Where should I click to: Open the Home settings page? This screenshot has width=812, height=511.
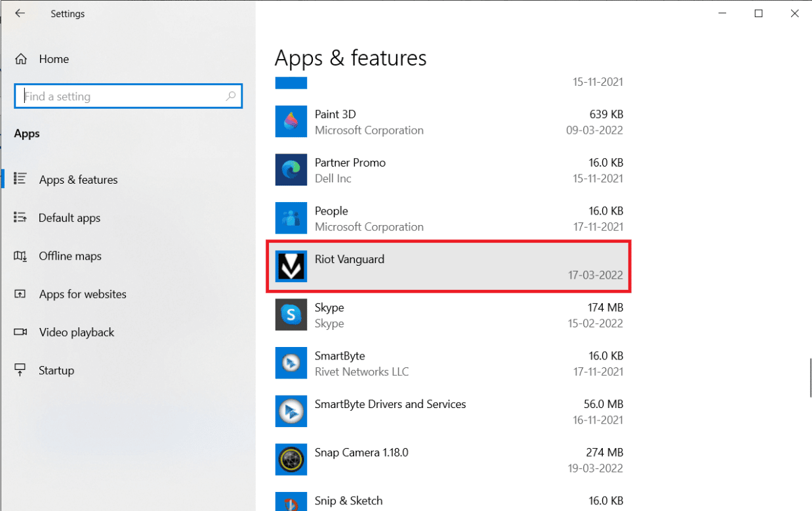(53, 59)
